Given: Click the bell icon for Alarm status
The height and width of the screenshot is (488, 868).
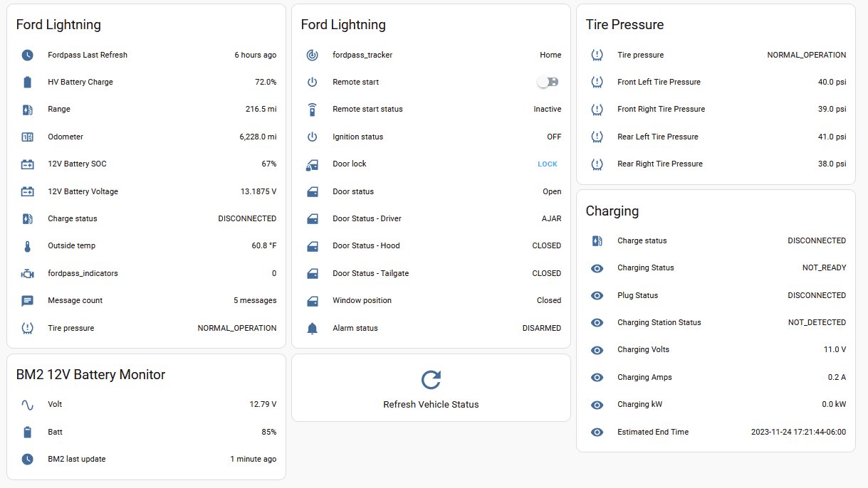Looking at the screenshot, I should (312, 328).
